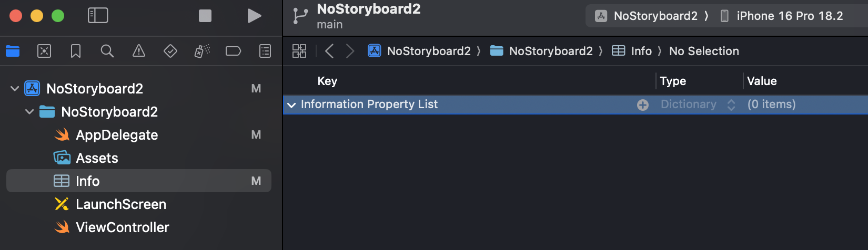The width and height of the screenshot is (868, 250).
Task: Collapse the Information Property List row
Action: point(291,105)
